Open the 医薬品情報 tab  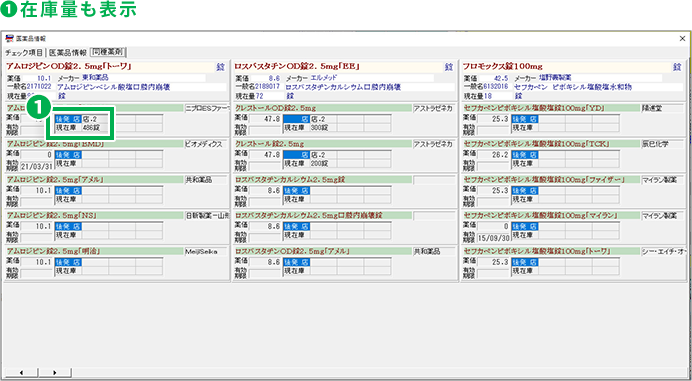coord(68,53)
